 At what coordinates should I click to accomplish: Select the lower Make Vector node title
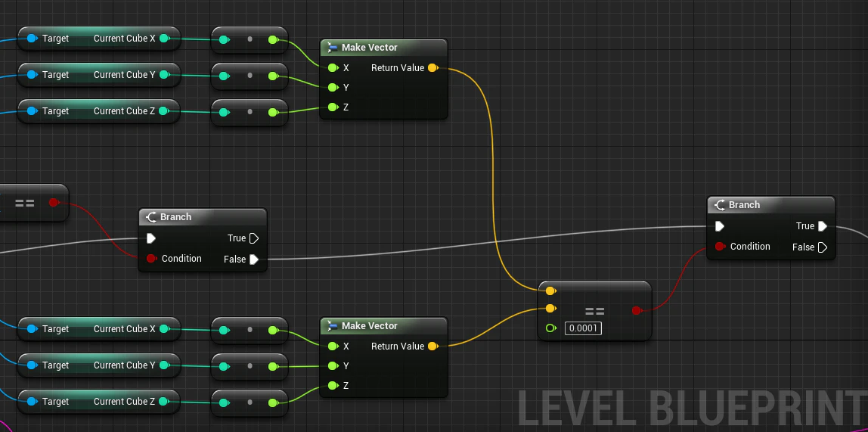point(369,325)
